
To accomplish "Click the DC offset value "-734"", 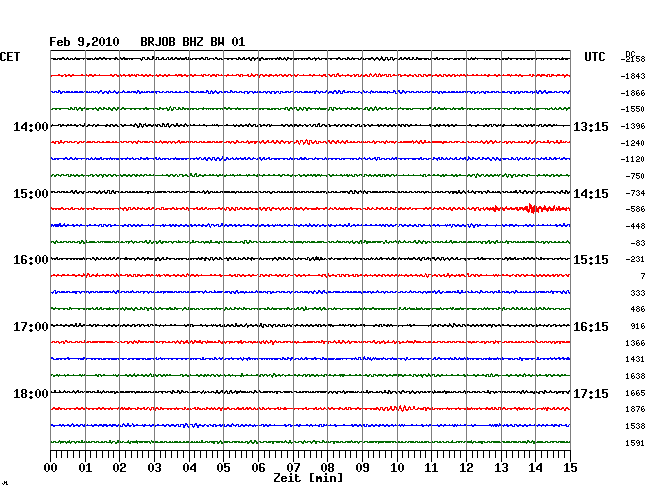I will pyautogui.click(x=635, y=193).
